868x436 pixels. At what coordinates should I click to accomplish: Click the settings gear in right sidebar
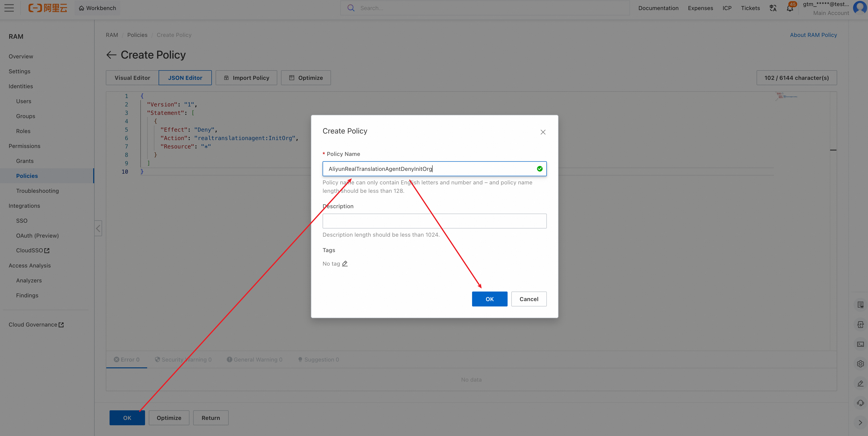860,364
